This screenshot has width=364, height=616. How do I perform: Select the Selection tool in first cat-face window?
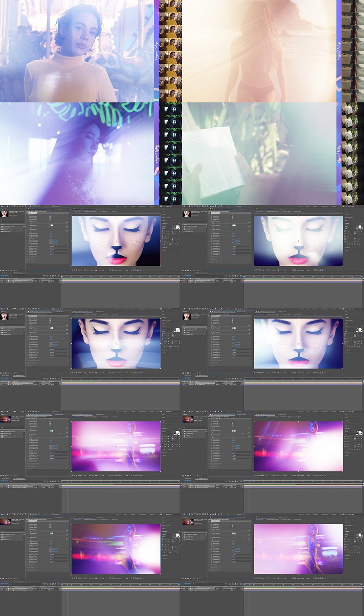tap(5, 206)
